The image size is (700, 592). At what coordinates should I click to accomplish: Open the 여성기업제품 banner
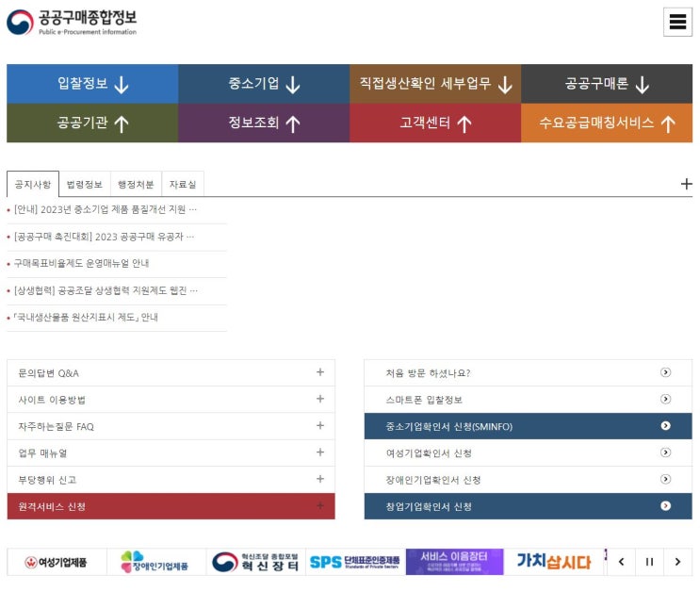[x=57, y=562]
